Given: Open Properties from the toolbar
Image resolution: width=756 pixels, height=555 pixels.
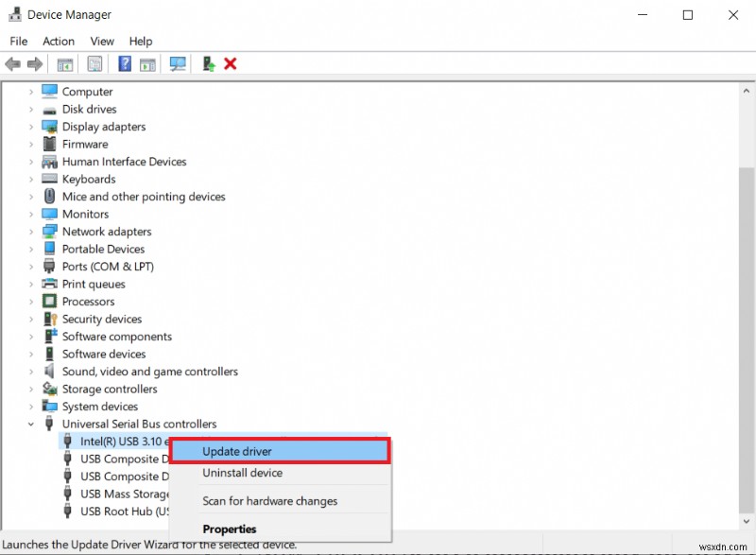Looking at the screenshot, I should pos(94,63).
